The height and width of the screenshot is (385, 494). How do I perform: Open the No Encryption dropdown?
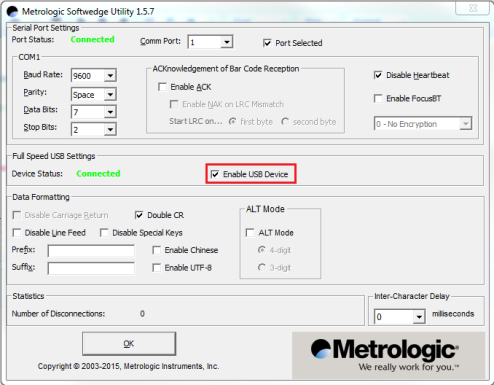click(x=465, y=124)
